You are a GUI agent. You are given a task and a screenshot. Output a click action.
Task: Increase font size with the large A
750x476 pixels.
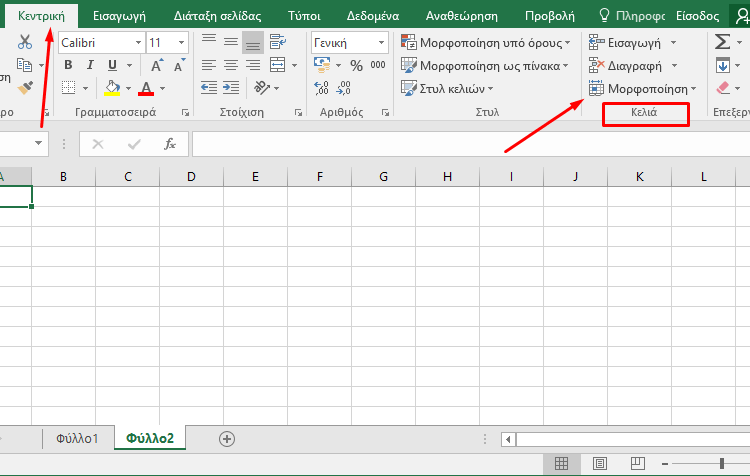click(156, 65)
